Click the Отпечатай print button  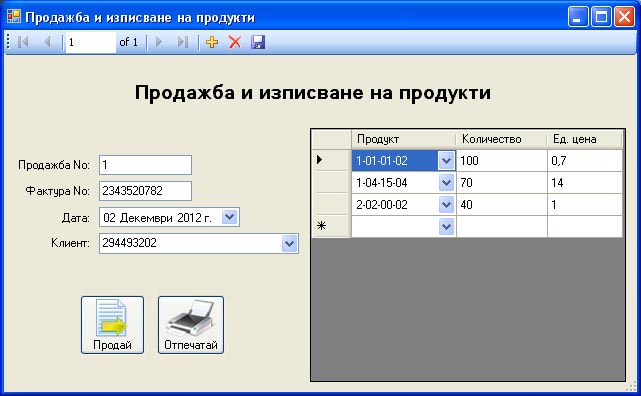coord(191,325)
